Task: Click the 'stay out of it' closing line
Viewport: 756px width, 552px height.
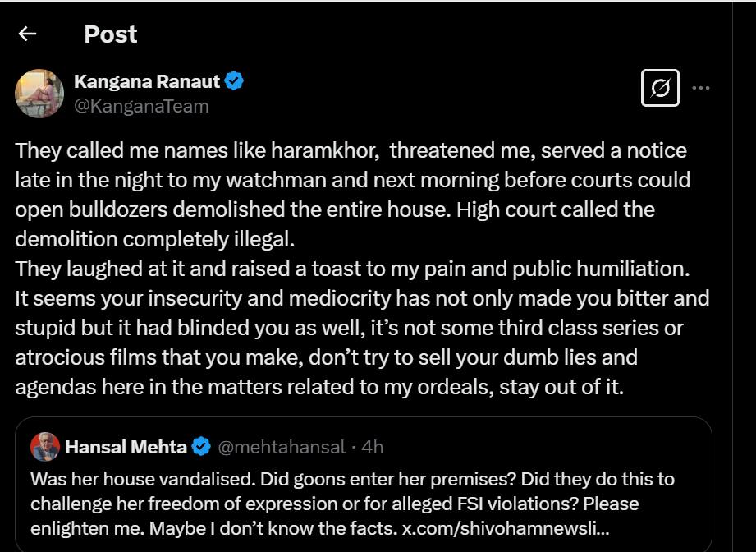Action: (x=561, y=387)
